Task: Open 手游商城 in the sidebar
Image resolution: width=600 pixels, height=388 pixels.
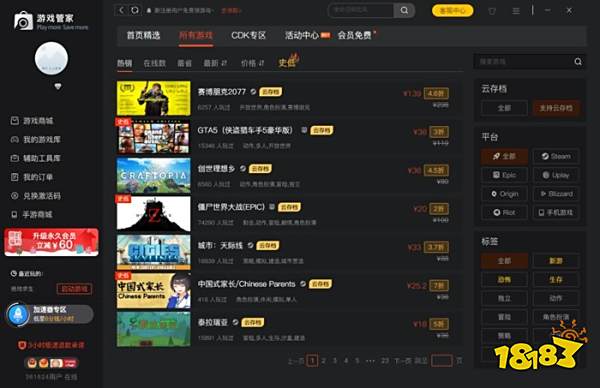Action: tap(32, 214)
